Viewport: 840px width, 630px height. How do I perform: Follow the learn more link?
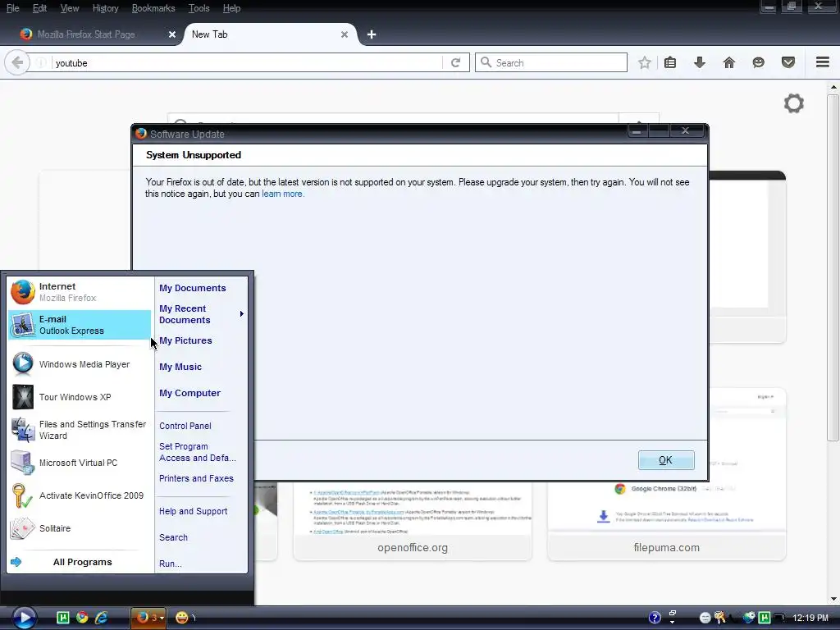pyautogui.click(x=283, y=194)
